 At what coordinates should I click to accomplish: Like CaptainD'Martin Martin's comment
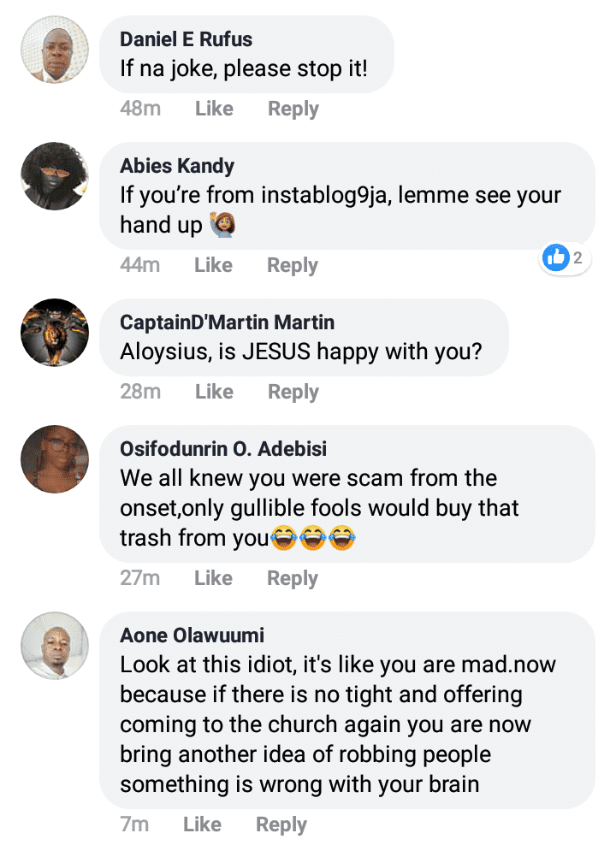click(x=214, y=392)
